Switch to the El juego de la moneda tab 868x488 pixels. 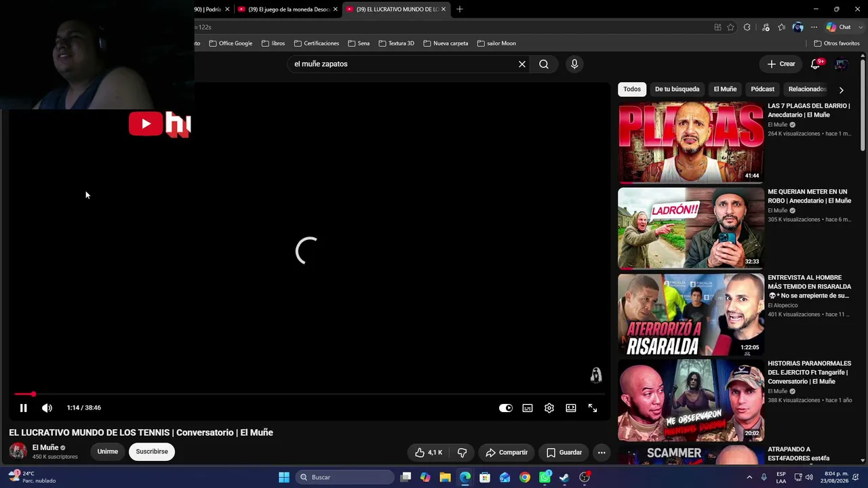click(x=288, y=9)
